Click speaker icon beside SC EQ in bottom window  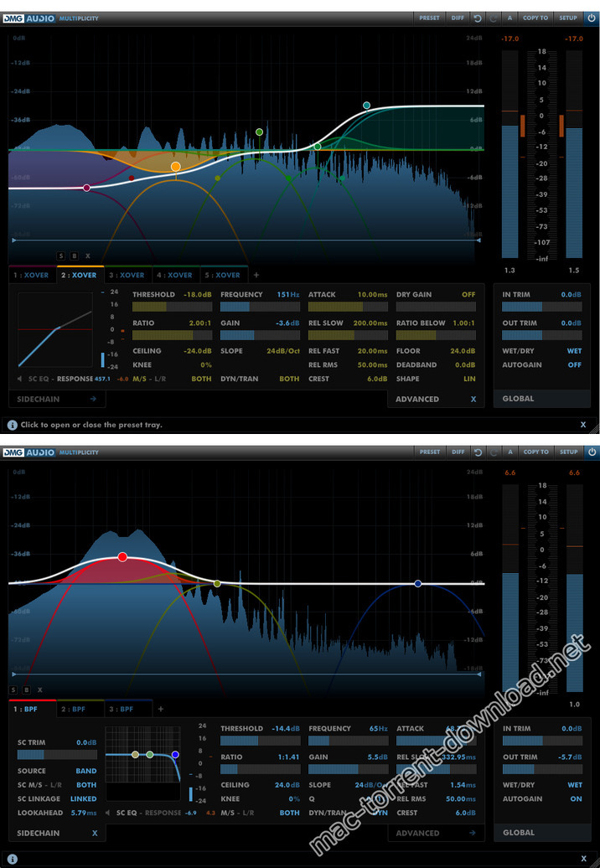point(108,813)
